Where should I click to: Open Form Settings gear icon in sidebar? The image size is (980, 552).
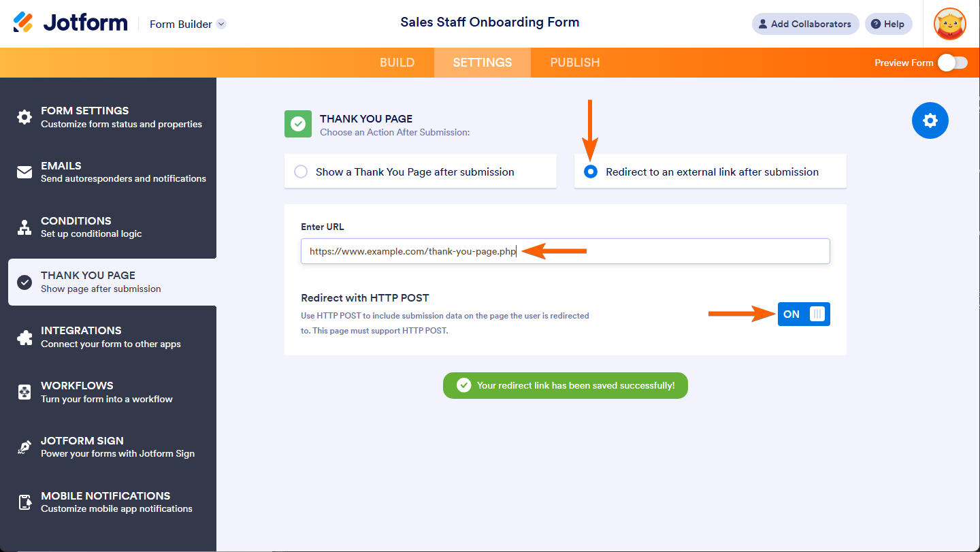click(24, 117)
